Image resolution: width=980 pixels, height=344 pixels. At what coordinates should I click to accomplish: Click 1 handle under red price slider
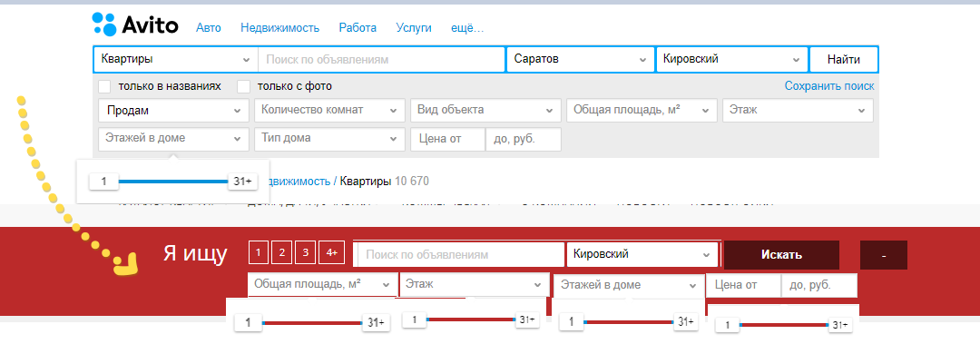[x=728, y=325]
